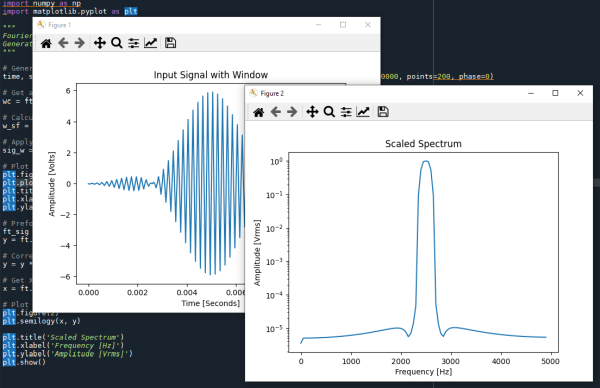Click Forward arrow in Figure 1 toolbar
This screenshot has height=388, width=600.
(x=80, y=43)
